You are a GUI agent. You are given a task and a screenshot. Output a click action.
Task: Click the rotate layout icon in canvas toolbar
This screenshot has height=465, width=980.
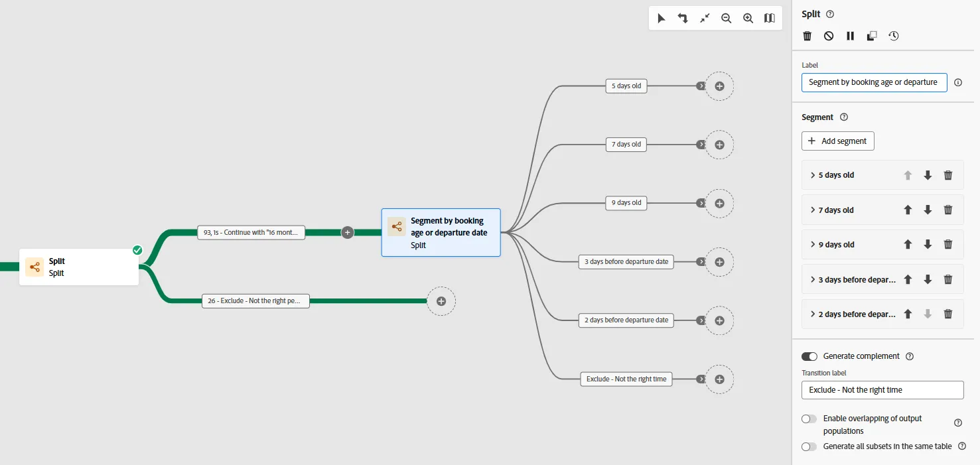point(683,19)
